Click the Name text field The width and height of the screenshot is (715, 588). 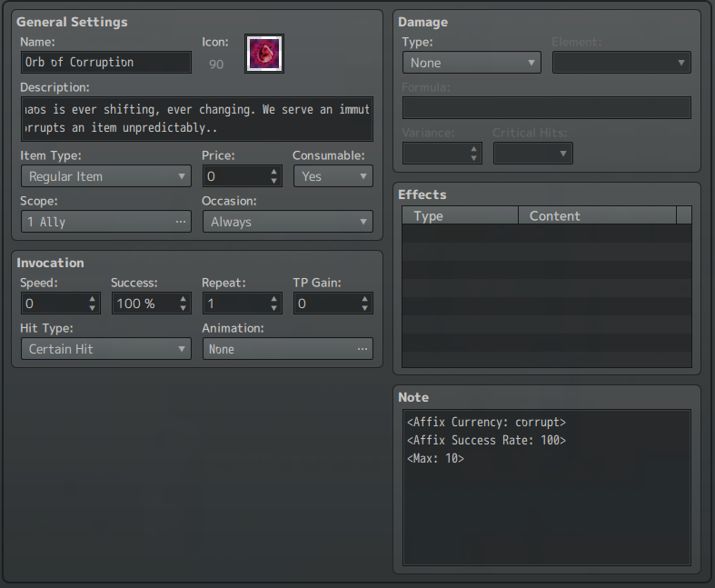point(105,63)
